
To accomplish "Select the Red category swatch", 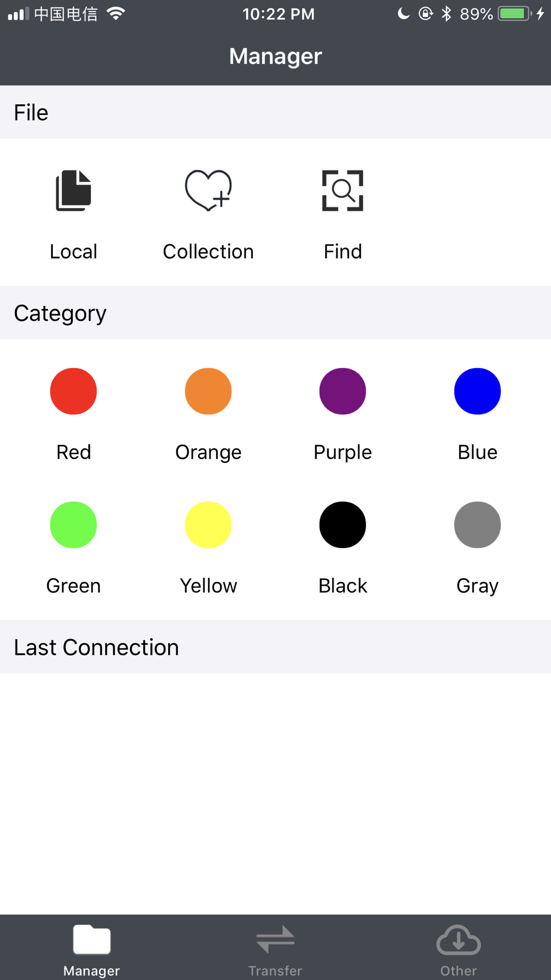I will pos(73,391).
